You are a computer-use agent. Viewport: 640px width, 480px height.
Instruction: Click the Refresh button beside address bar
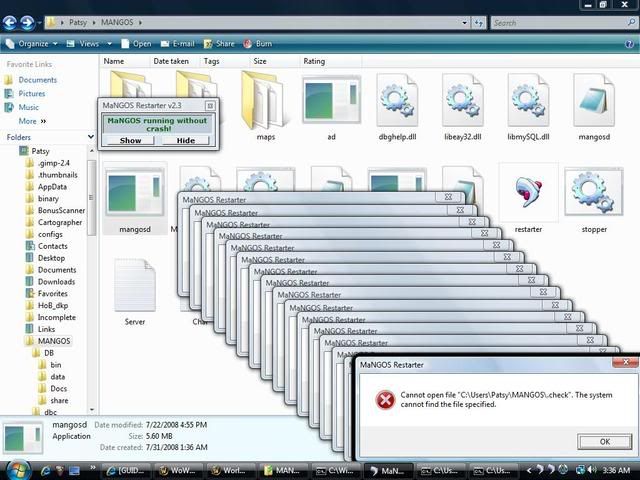479,23
